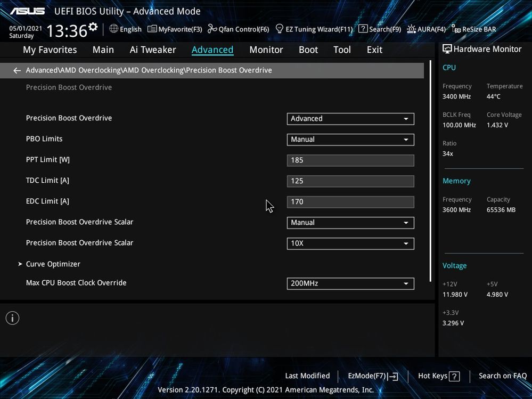Click the PBO Limits label
This screenshot has width=532, height=399.
coord(44,139)
